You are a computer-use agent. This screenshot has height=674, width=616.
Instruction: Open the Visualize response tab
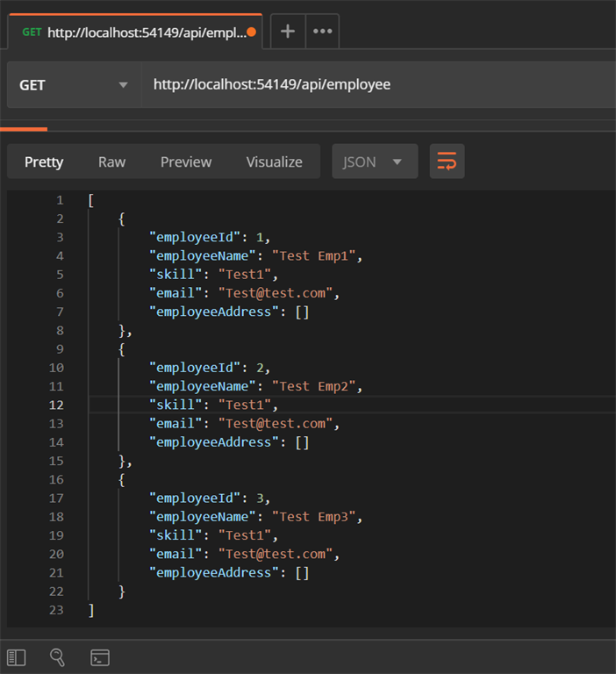click(x=274, y=161)
